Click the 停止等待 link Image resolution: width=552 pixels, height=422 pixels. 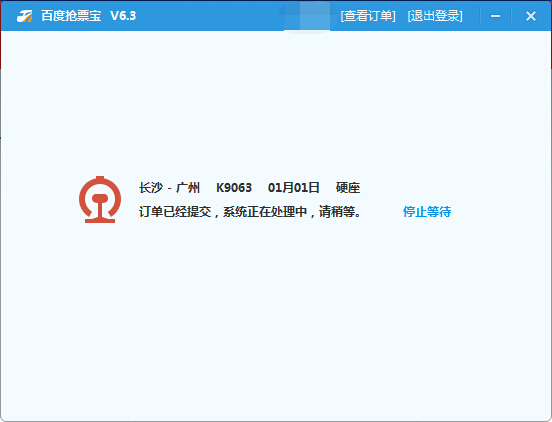pos(427,212)
